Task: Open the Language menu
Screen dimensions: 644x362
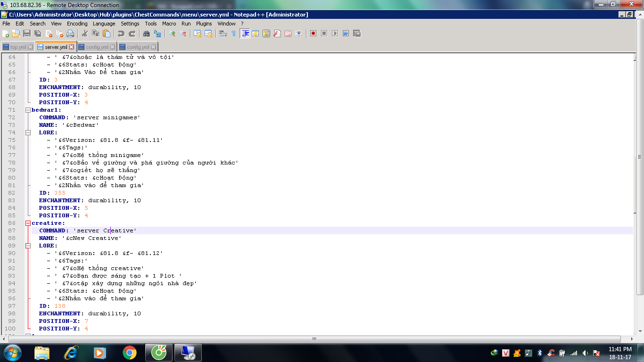Action: click(x=104, y=24)
